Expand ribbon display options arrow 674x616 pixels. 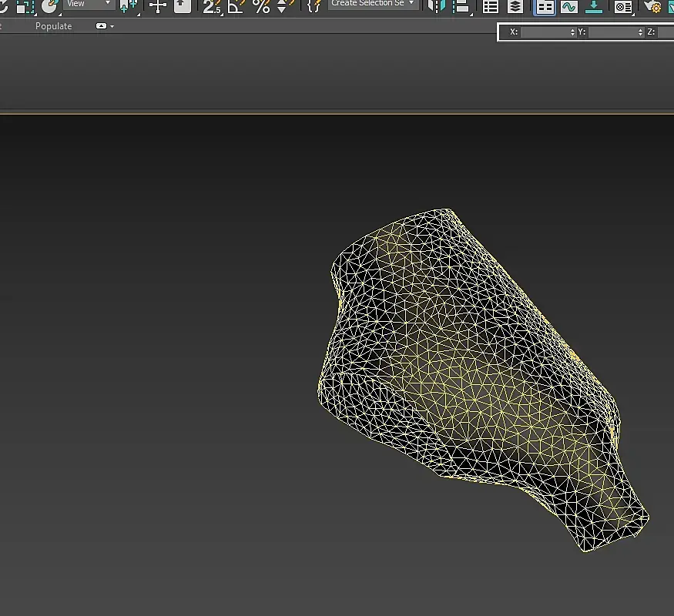point(112,27)
